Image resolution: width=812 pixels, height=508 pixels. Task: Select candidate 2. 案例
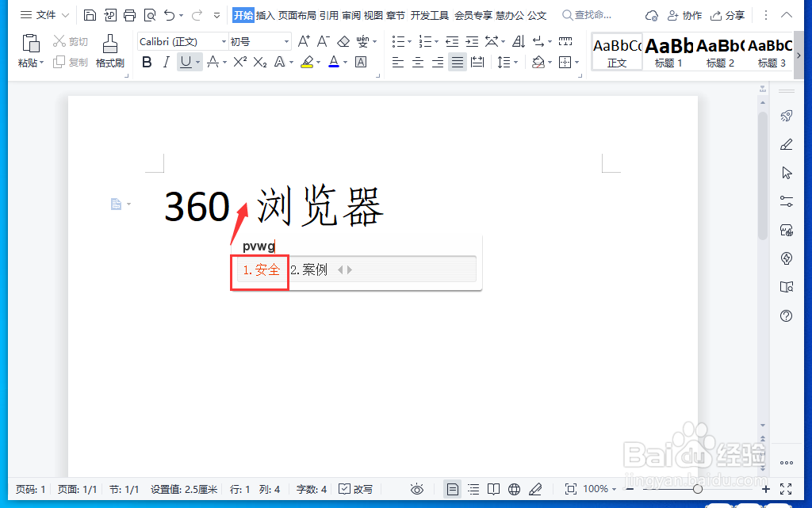tap(308, 269)
